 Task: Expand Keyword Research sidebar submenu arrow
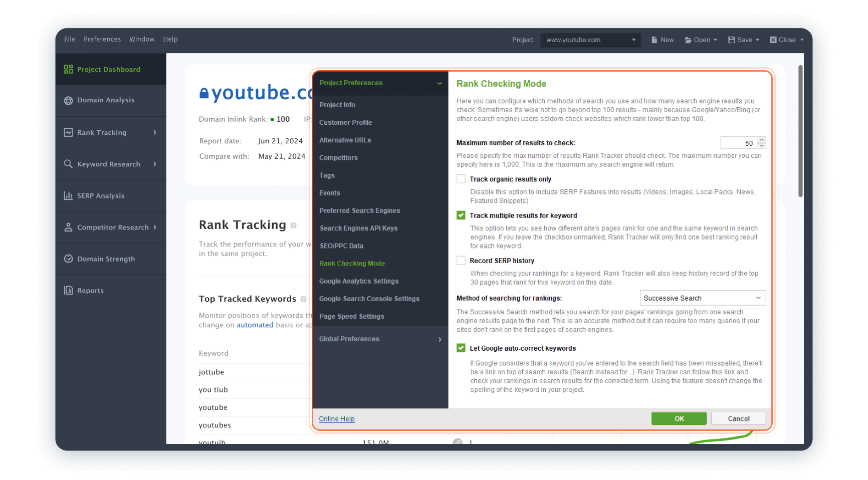[x=155, y=164]
